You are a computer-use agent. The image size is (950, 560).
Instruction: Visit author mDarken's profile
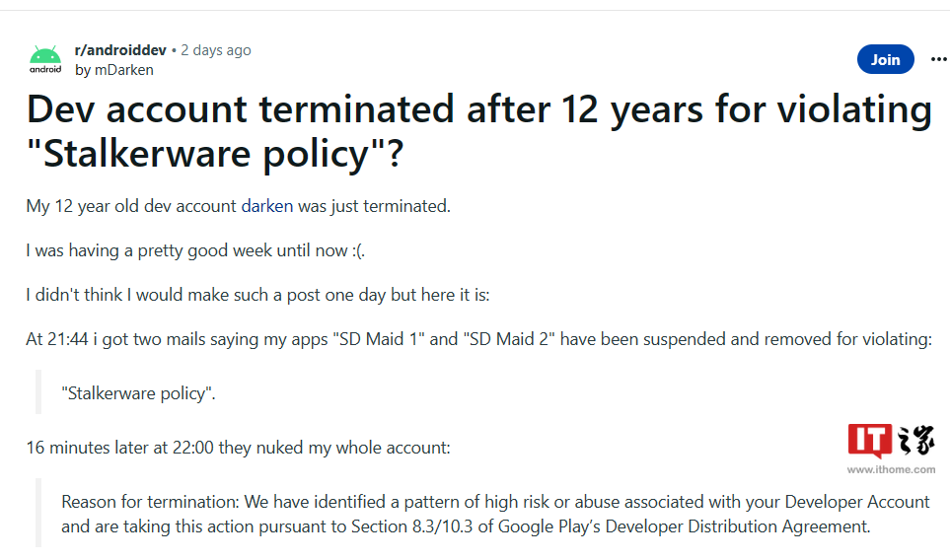[113, 70]
